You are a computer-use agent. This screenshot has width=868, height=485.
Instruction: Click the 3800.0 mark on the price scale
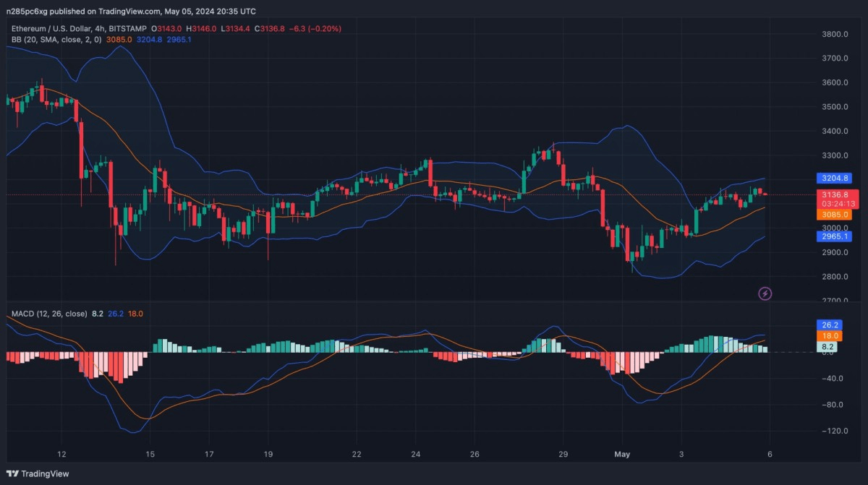[834, 34]
